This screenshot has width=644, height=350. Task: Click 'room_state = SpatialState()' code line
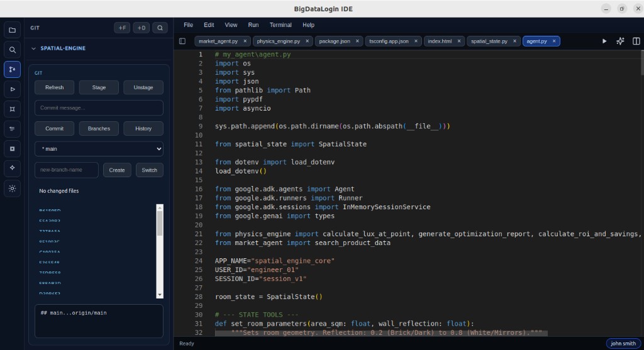[269, 297]
